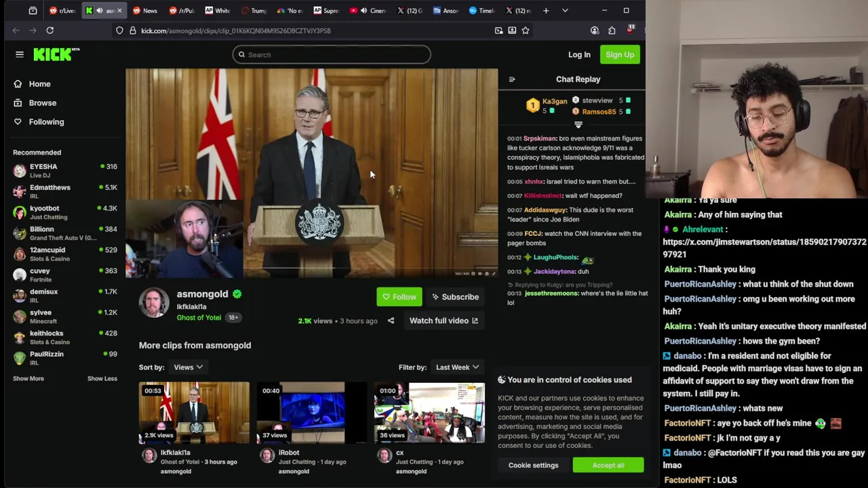Image resolution: width=868 pixels, height=488 pixels.
Task: Follow the asmongold channel
Action: click(399, 297)
